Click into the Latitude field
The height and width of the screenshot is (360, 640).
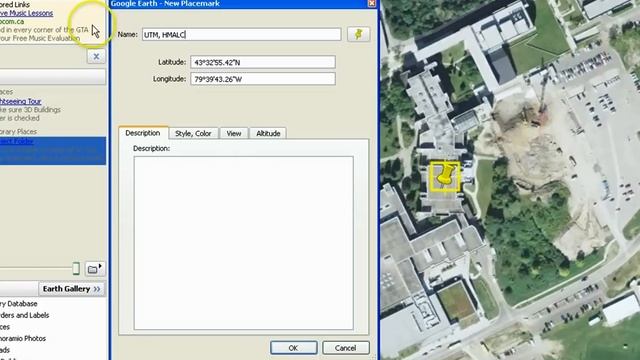tap(263, 62)
